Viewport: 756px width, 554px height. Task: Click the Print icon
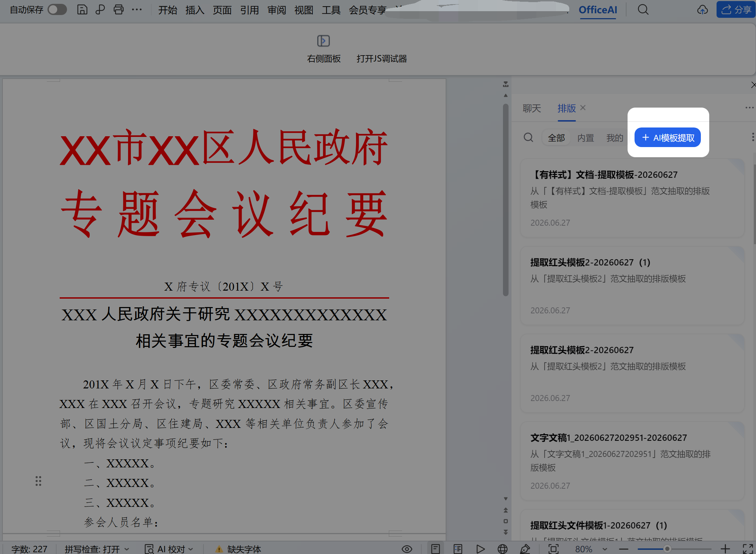(119, 10)
